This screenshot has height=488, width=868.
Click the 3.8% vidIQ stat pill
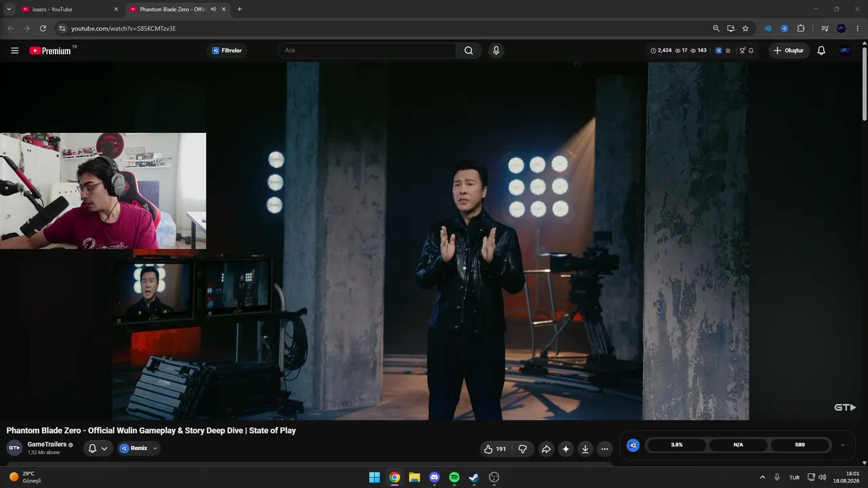click(x=677, y=445)
